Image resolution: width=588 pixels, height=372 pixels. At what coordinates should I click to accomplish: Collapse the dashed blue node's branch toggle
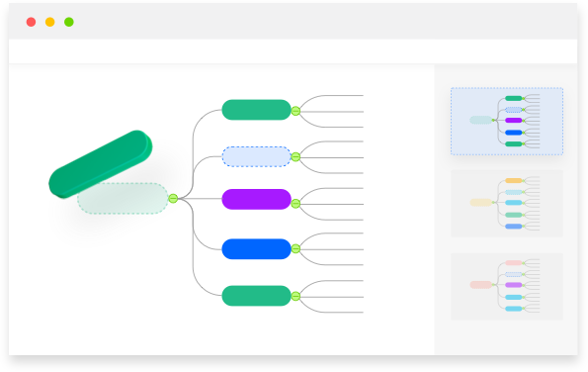pos(295,157)
